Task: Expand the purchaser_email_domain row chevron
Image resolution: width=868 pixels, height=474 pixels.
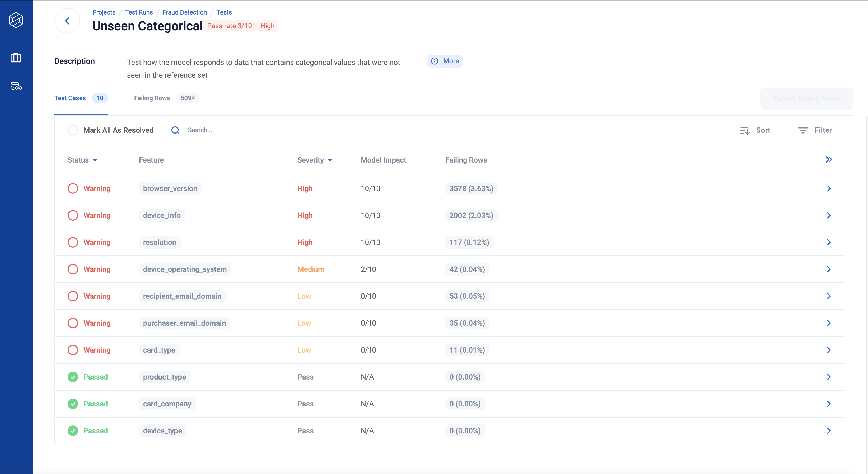Action: [x=829, y=323]
